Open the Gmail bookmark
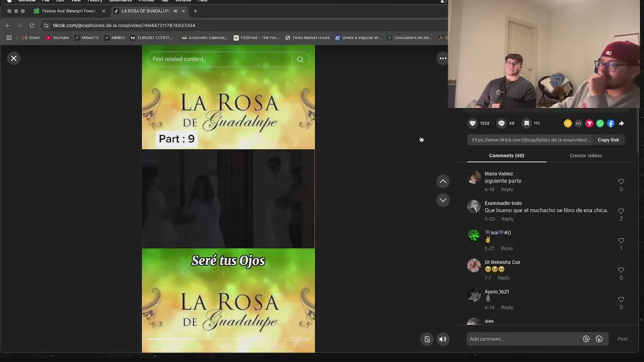 pos(31,38)
